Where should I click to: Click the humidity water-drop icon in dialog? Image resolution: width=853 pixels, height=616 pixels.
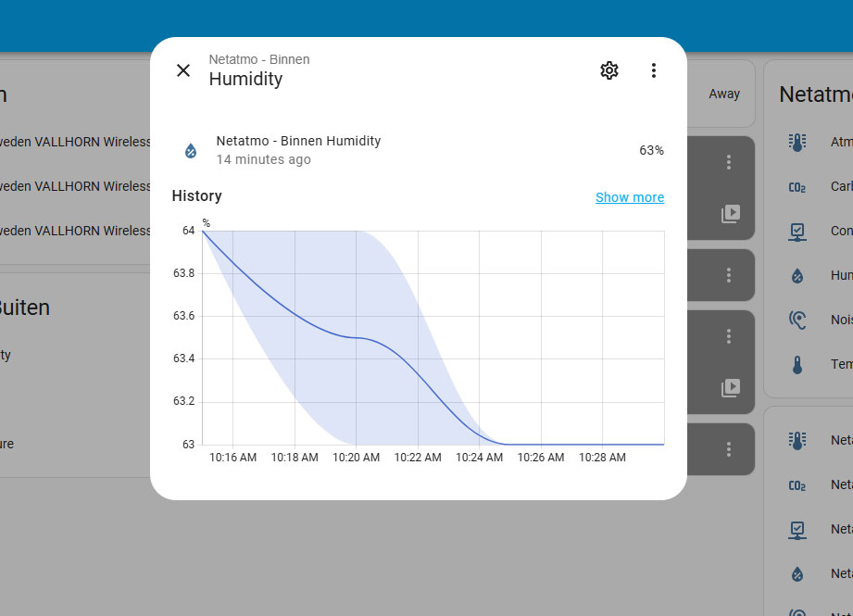[191, 151]
